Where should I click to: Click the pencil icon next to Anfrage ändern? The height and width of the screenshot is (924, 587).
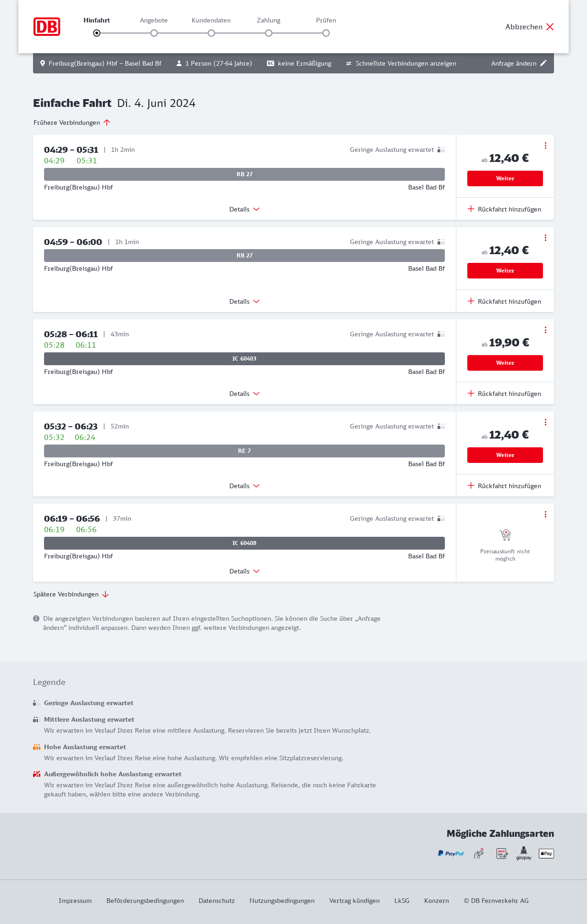543,63
